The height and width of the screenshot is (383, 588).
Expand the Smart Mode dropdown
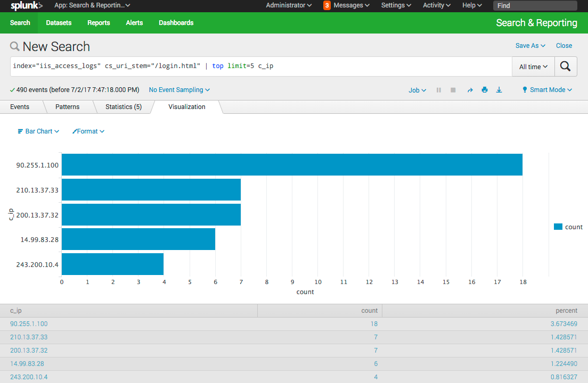tap(547, 90)
